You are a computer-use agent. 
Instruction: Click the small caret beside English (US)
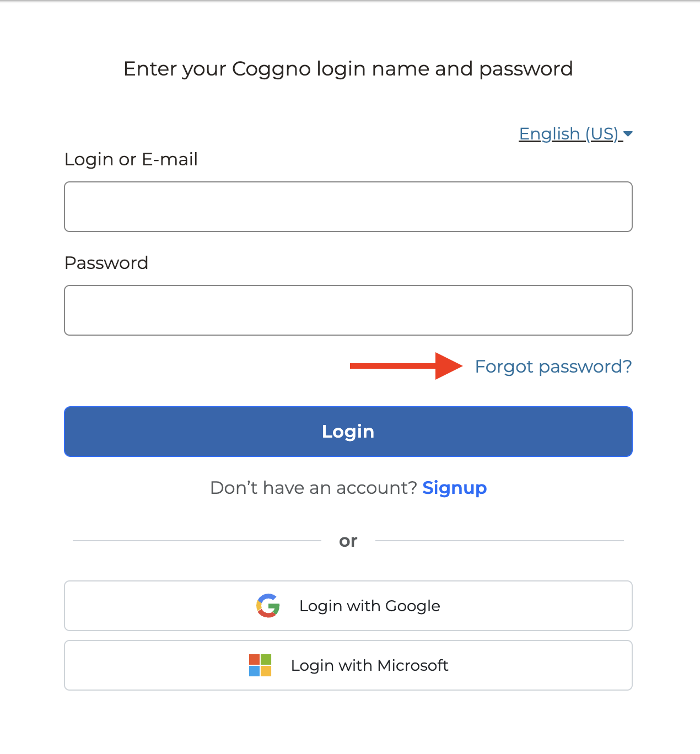click(628, 134)
